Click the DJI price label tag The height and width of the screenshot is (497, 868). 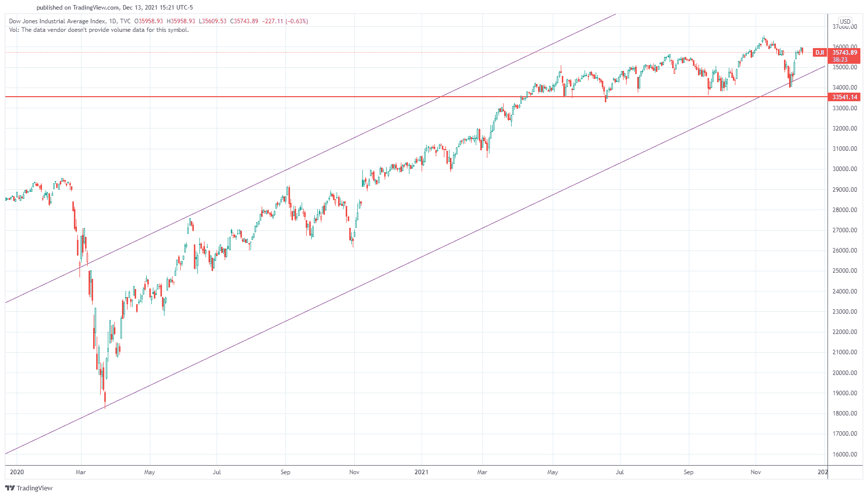[x=819, y=53]
